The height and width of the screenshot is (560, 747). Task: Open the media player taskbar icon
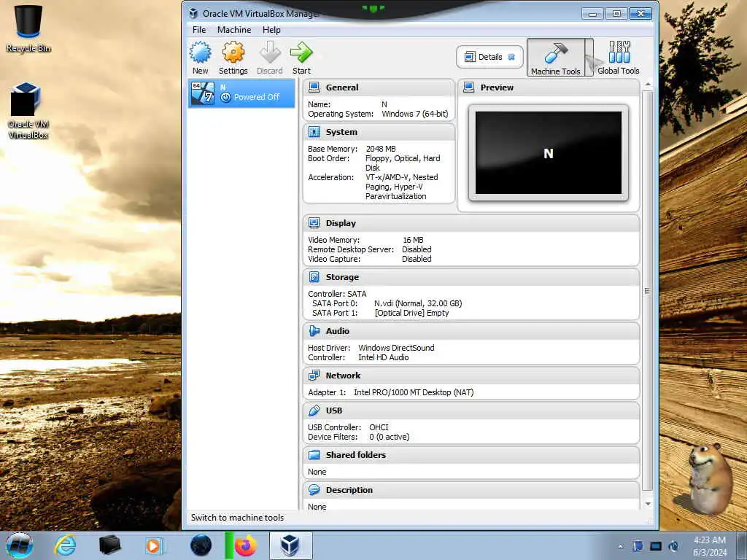pos(155,545)
